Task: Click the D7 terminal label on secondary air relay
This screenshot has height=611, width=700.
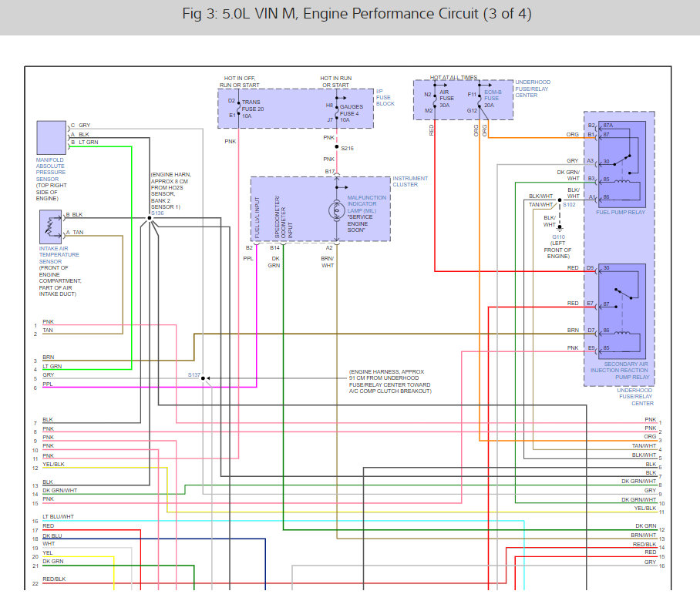Action: tap(591, 331)
